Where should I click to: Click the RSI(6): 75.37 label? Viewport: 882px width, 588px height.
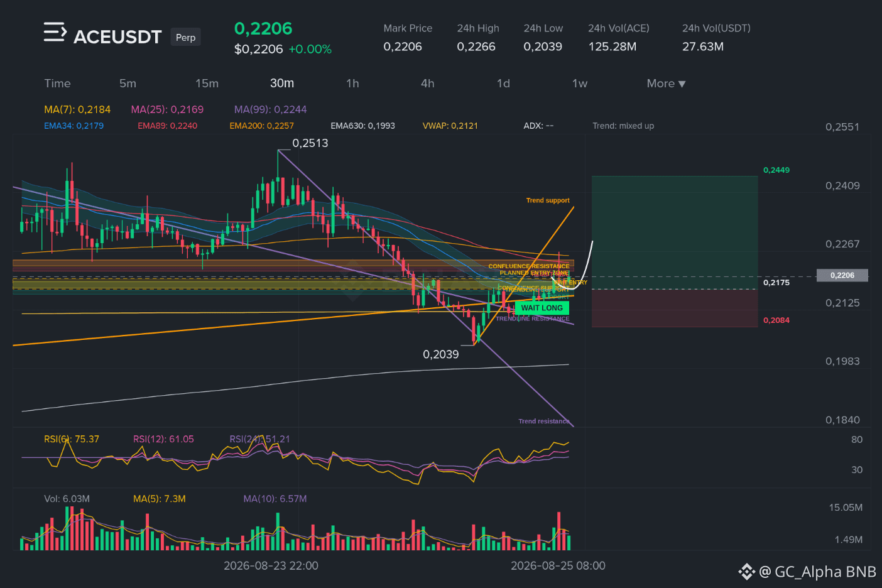72,439
